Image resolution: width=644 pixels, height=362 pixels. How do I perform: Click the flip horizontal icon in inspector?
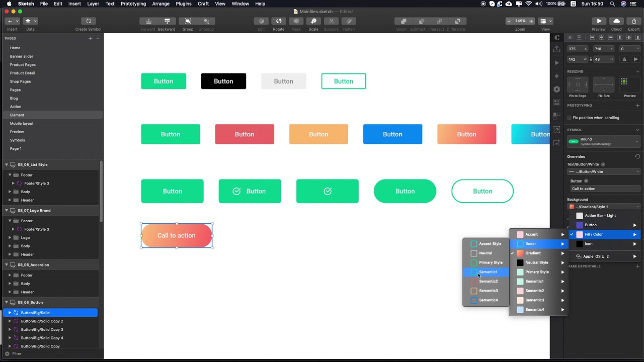point(624,59)
